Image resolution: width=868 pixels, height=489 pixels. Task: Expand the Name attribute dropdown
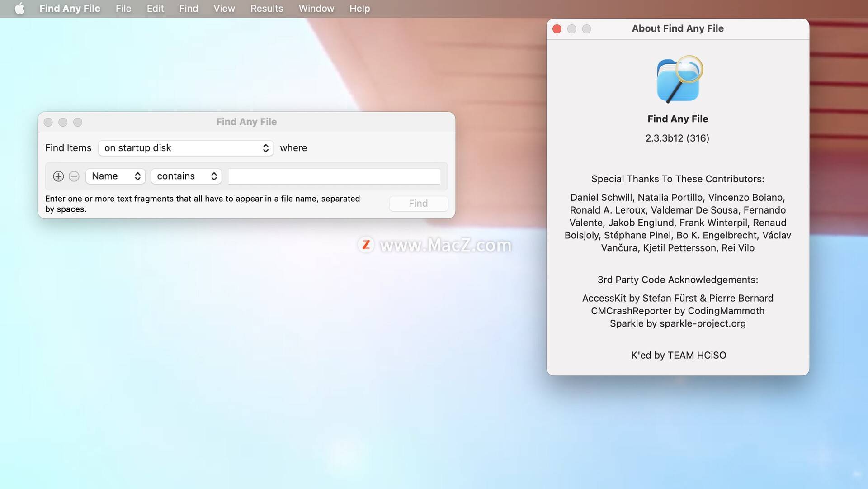click(113, 176)
